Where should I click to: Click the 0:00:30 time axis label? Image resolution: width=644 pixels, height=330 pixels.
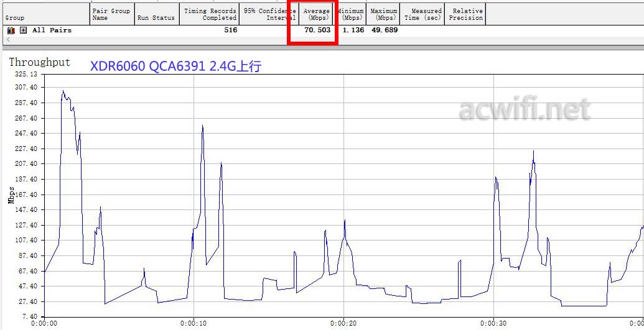[493, 323]
